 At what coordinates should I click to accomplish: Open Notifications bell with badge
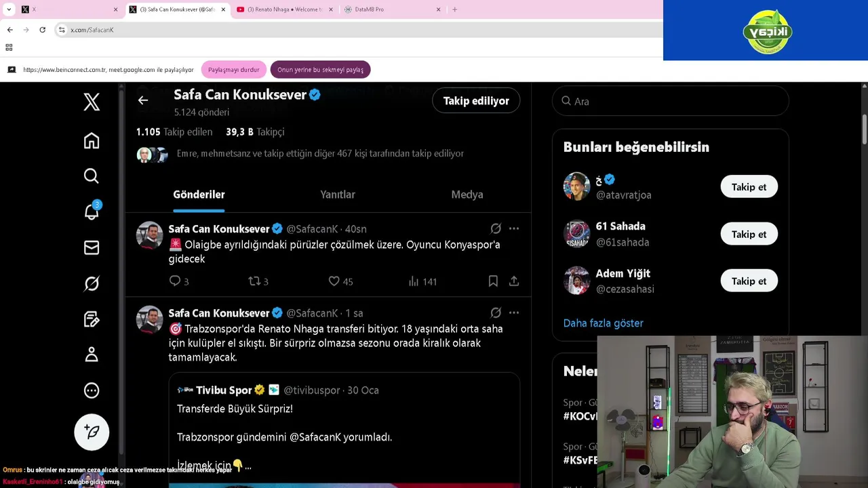[x=92, y=211]
